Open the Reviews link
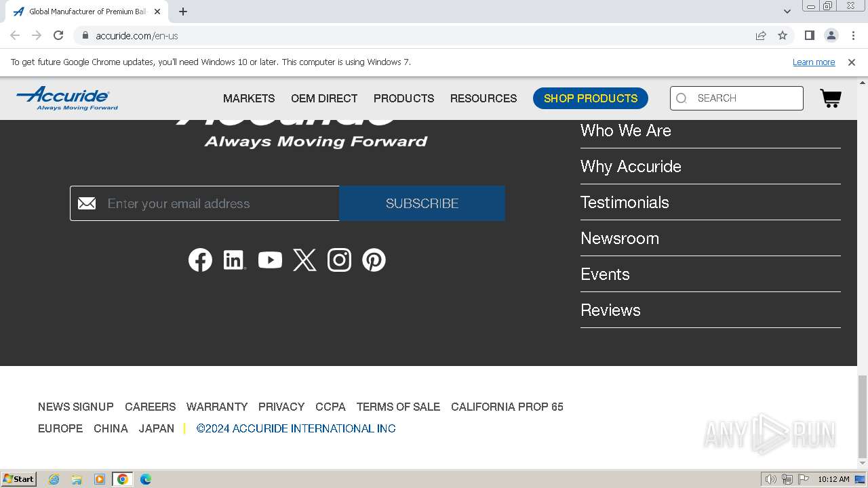The height and width of the screenshot is (488, 868). tap(610, 310)
